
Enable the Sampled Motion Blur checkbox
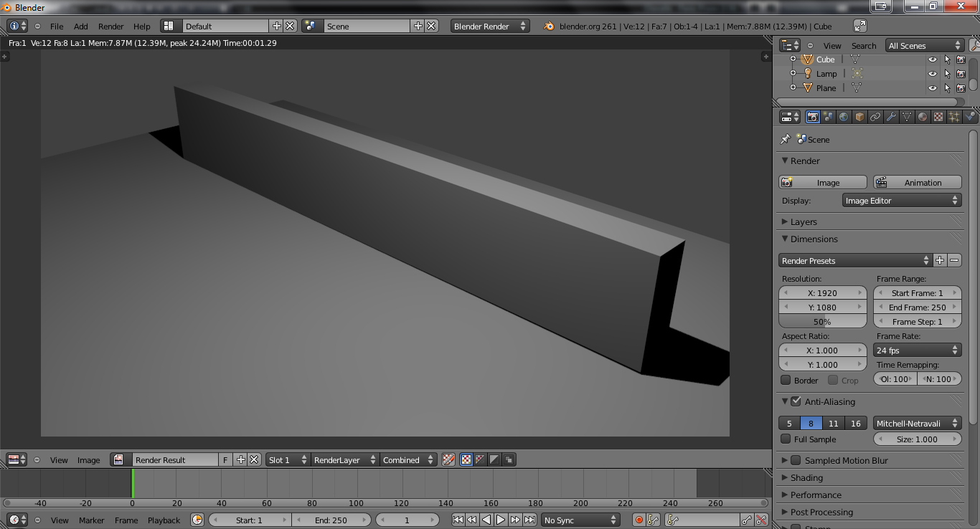pyautogui.click(x=796, y=460)
